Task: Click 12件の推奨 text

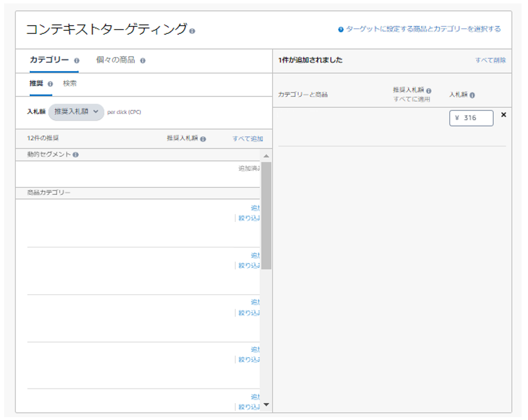Action: pyautogui.click(x=43, y=138)
